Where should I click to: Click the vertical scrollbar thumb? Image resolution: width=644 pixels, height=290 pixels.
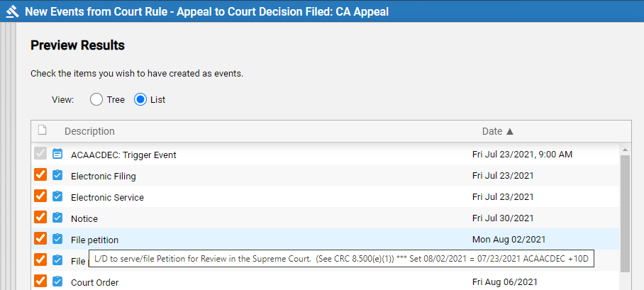(x=625, y=213)
